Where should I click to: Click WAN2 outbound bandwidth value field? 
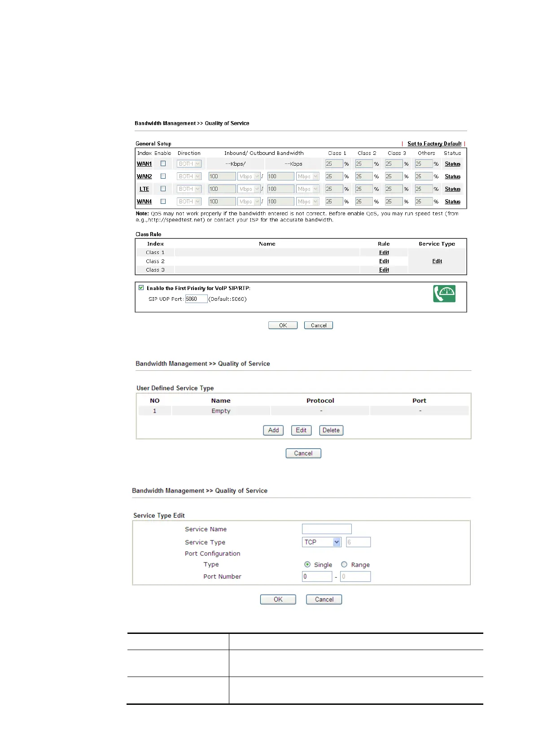pyautogui.click(x=281, y=176)
